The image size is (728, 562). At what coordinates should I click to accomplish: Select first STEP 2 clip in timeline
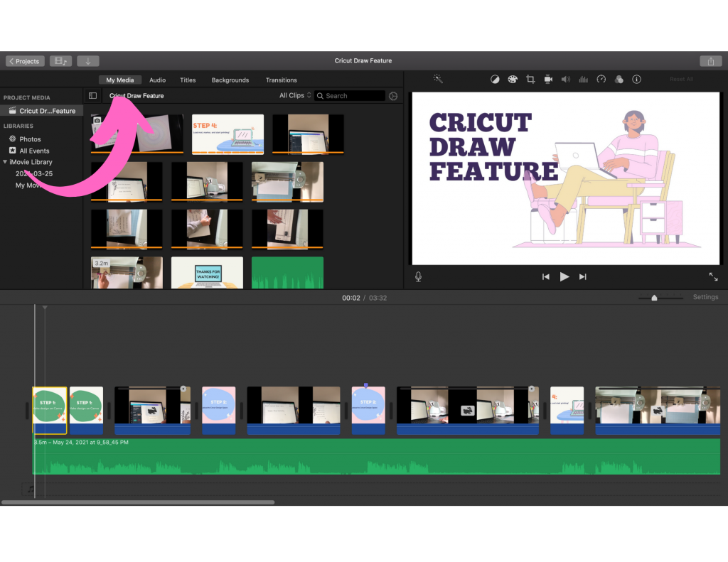tap(219, 410)
